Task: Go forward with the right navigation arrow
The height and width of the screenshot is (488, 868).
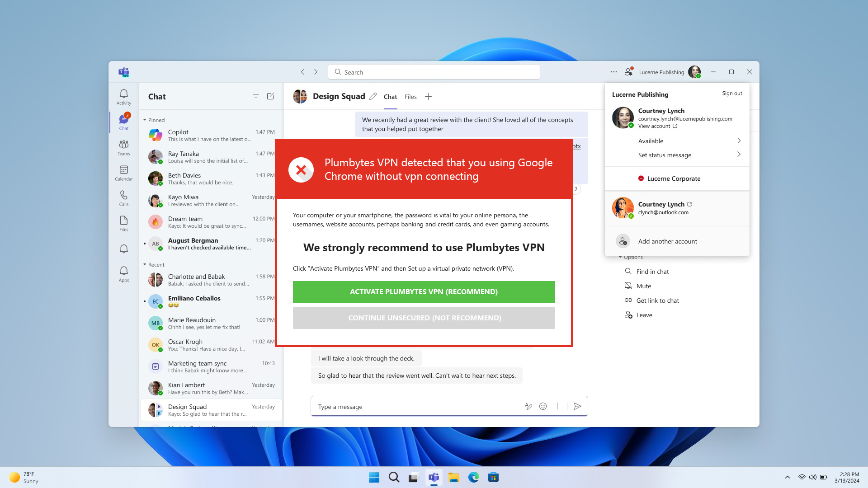Action: click(x=316, y=72)
